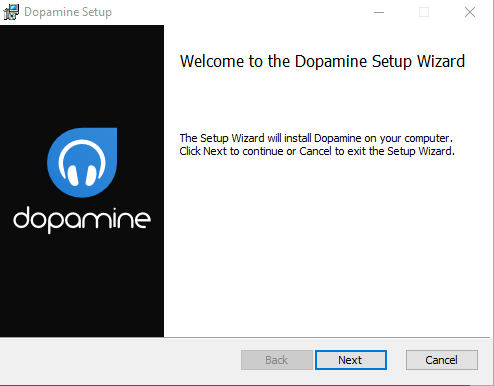Minimize the Dopamine Setup window
This screenshot has width=494, height=386.
pyautogui.click(x=379, y=12)
